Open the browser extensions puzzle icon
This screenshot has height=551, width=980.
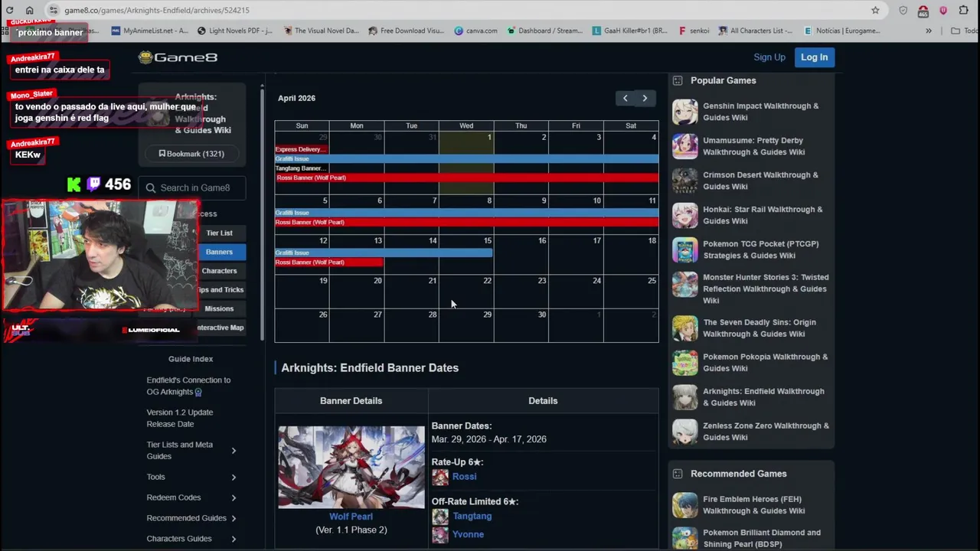coord(963,10)
